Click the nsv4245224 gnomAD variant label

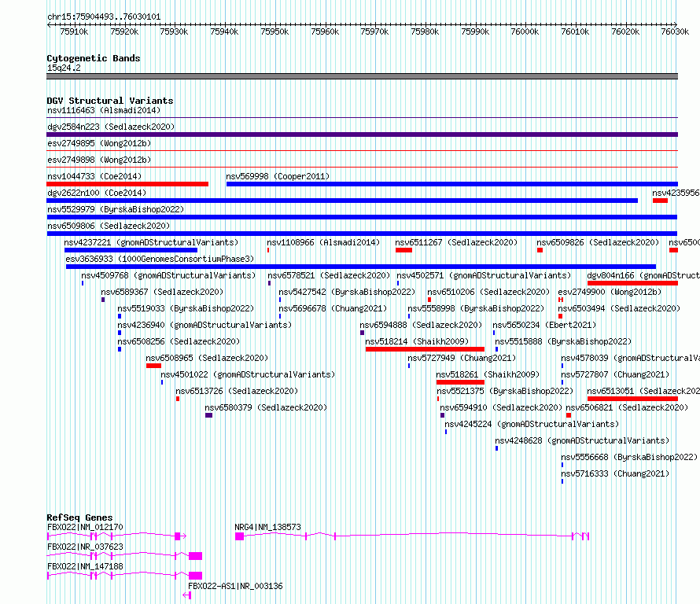click(532, 424)
